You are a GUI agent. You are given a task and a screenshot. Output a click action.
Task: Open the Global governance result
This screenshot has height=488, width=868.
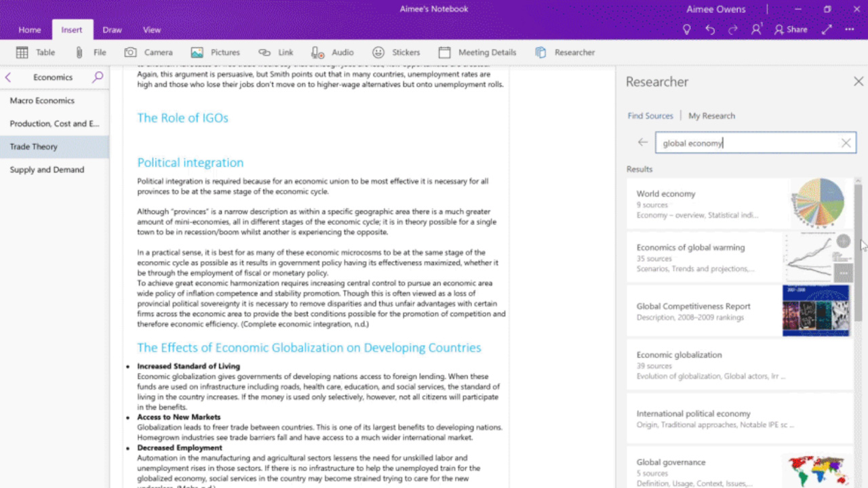point(740,467)
